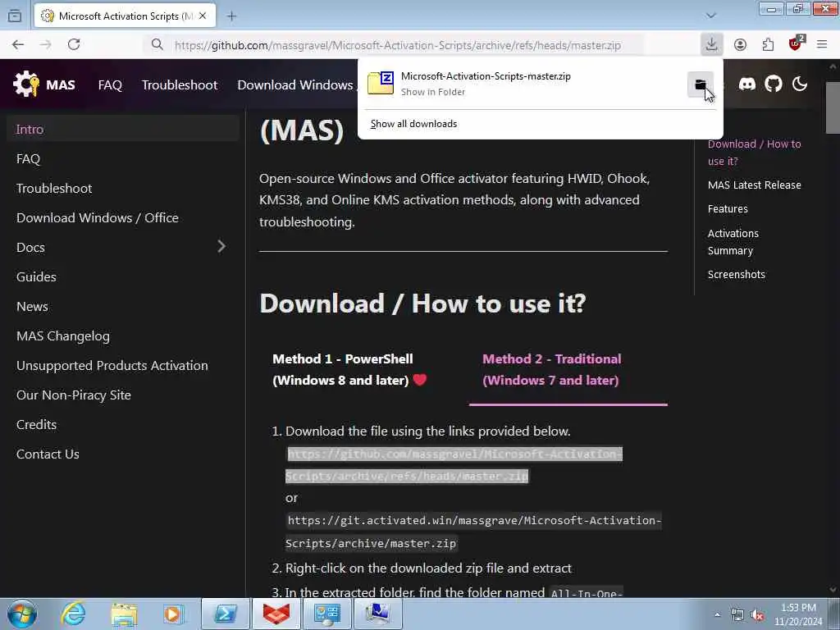Screen dimensions: 840x630
Task: Open Guides in the sidebar
Action: (x=36, y=276)
